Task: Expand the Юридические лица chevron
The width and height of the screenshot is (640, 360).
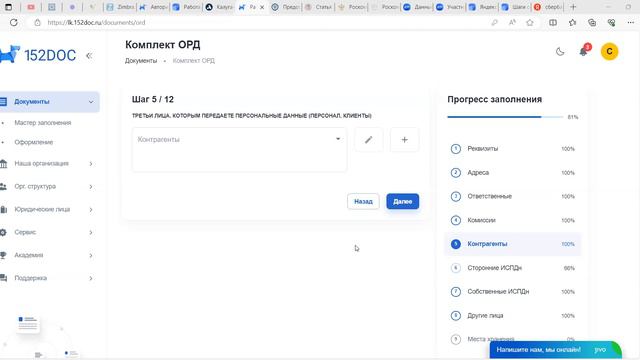Action: click(91, 209)
